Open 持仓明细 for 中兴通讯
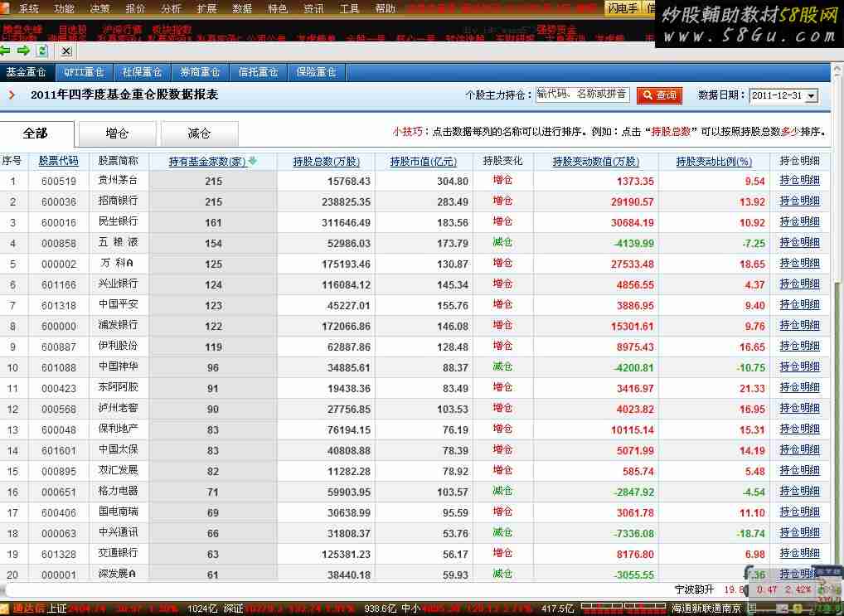 (800, 532)
